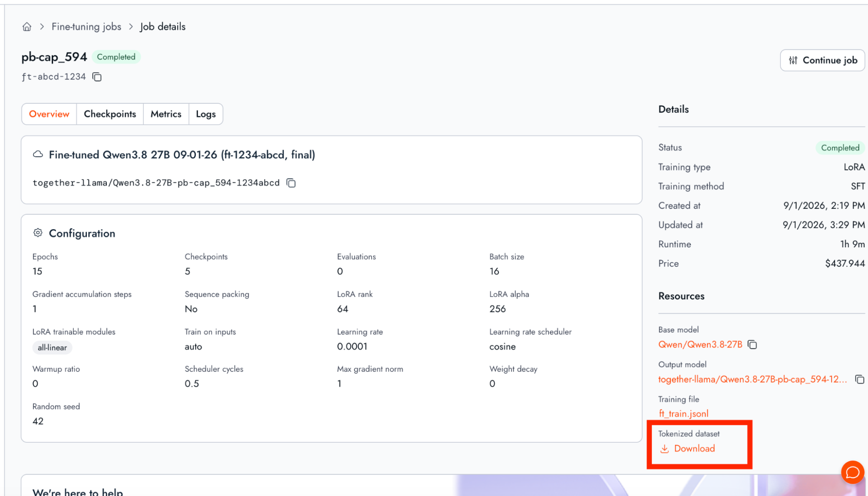Select the all-linear module tag
This screenshot has width=868, height=496.
tap(52, 348)
